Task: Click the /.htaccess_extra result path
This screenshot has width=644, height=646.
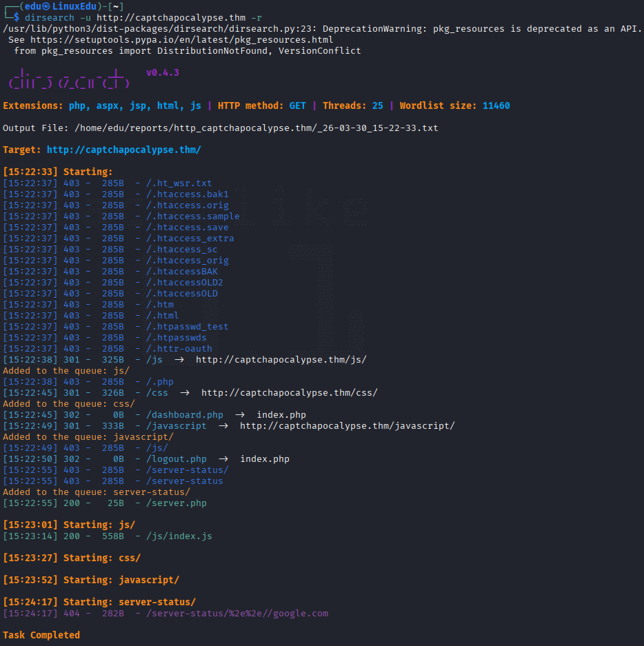Action: 190,239
